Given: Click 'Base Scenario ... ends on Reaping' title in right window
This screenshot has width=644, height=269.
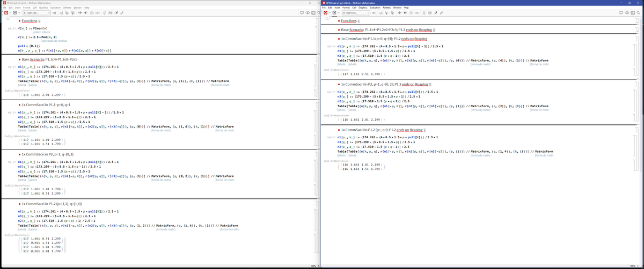Looking at the screenshot, I should 386,30.
